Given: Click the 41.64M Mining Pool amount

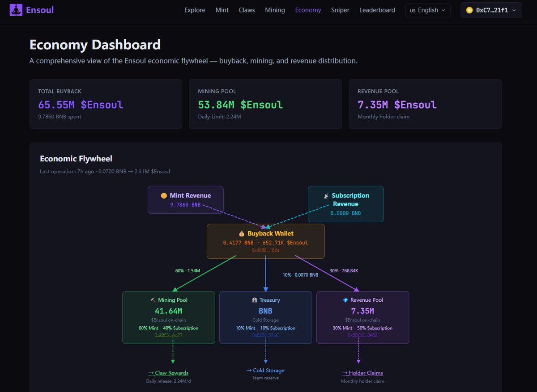Looking at the screenshot, I should tap(168, 311).
